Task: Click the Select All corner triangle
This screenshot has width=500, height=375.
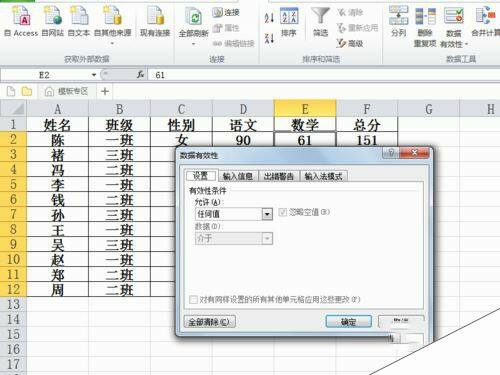Action: (13, 109)
